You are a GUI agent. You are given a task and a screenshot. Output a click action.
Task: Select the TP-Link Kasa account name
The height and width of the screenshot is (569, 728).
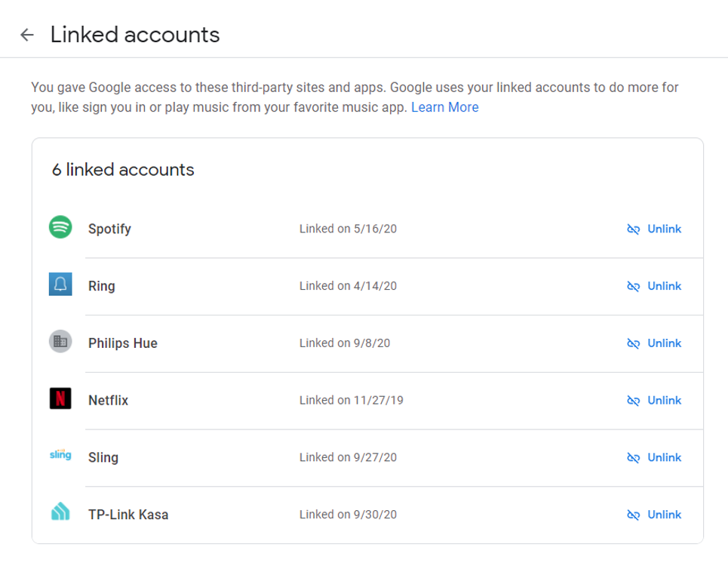128,515
